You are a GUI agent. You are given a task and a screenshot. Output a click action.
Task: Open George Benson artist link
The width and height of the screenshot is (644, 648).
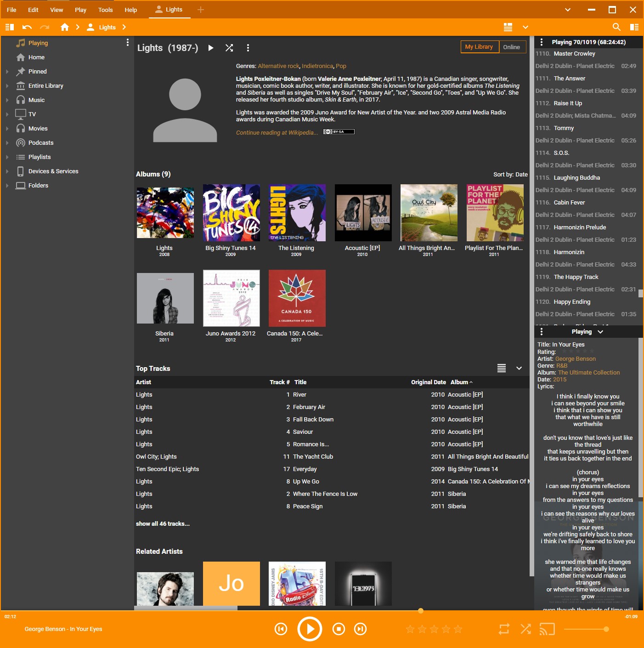click(x=575, y=359)
